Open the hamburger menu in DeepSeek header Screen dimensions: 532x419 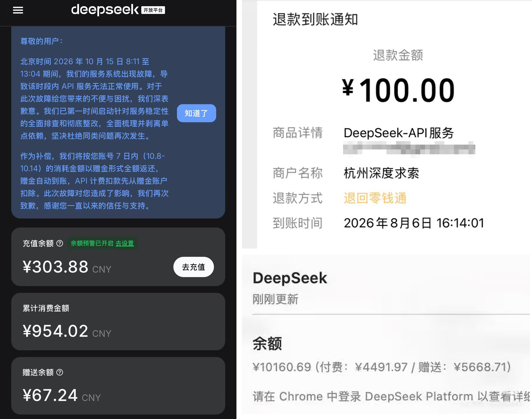point(18,10)
